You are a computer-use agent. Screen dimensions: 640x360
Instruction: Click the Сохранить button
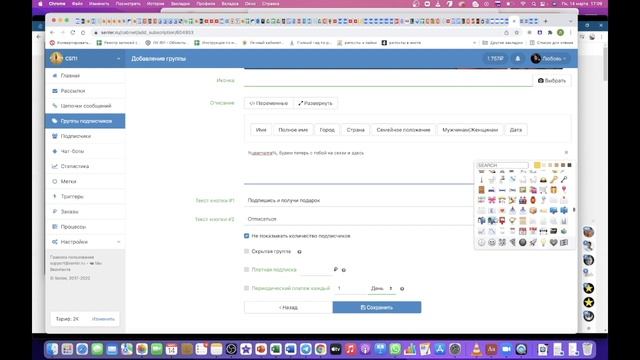coord(377,307)
